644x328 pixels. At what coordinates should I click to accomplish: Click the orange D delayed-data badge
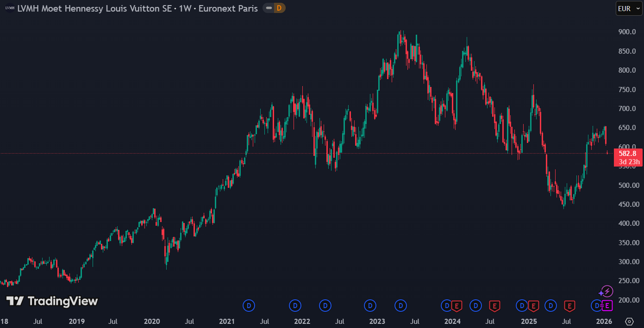(279, 8)
